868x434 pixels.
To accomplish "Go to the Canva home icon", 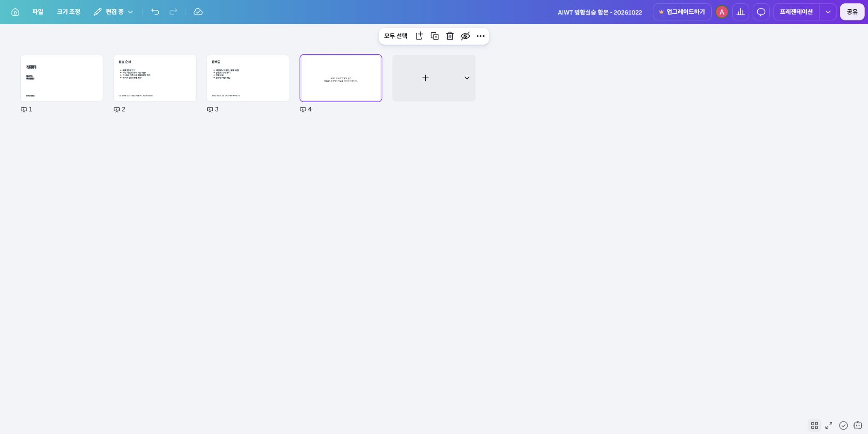I will coord(15,12).
